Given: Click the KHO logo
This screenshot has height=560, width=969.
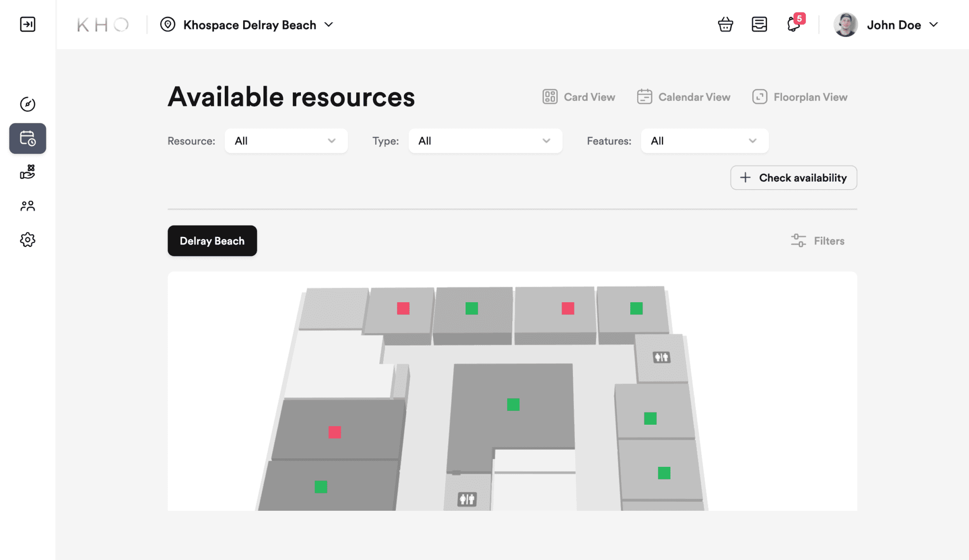Looking at the screenshot, I should (103, 25).
